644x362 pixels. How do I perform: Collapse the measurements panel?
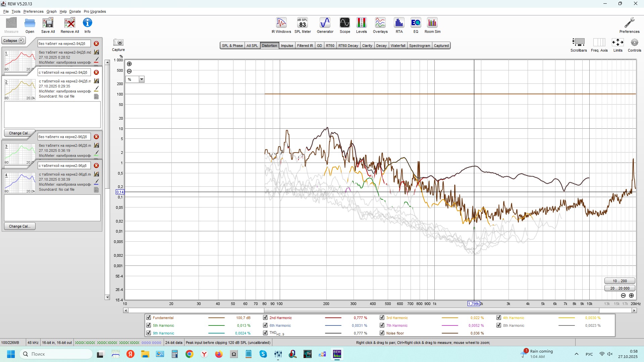point(13,41)
